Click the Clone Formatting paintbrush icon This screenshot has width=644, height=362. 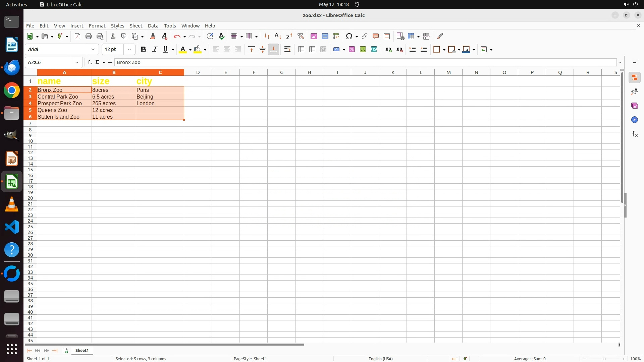153,36
